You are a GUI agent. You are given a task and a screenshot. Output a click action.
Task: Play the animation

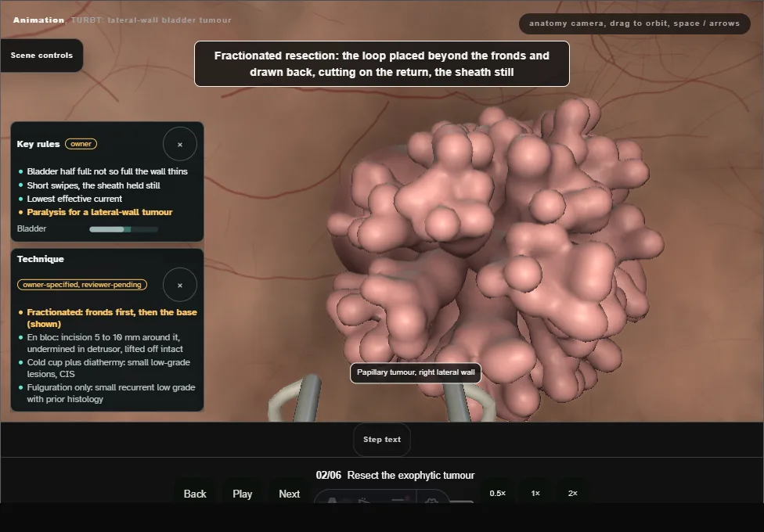pos(242,494)
